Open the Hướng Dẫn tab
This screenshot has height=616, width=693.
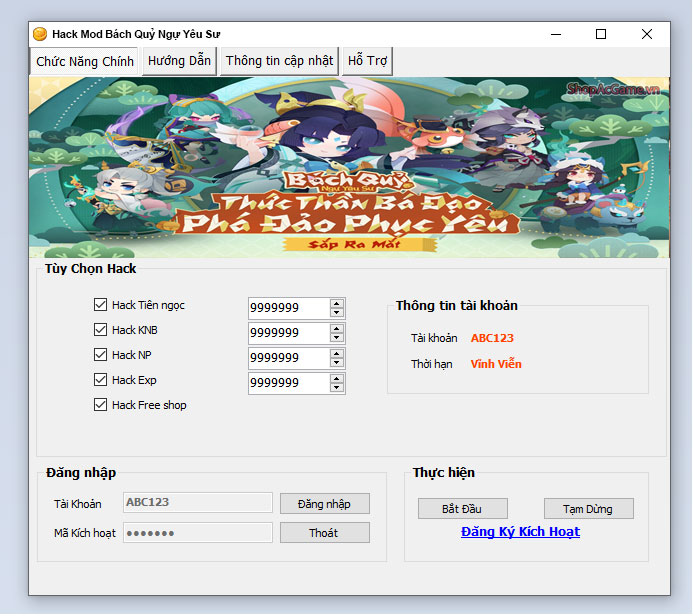179,61
